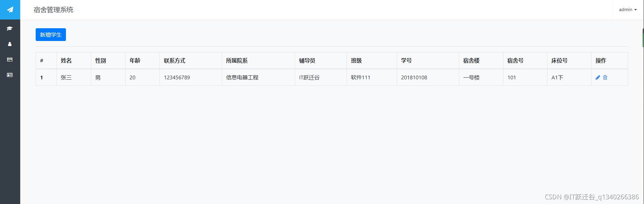The width and height of the screenshot is (644, 204).
Task: Open the user person sidebar icon
Action: point(10,44)
